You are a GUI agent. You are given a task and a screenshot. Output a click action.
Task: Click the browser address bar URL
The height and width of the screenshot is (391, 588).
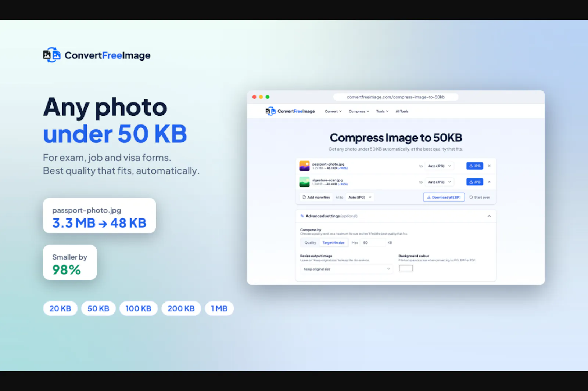click(395, 97)
